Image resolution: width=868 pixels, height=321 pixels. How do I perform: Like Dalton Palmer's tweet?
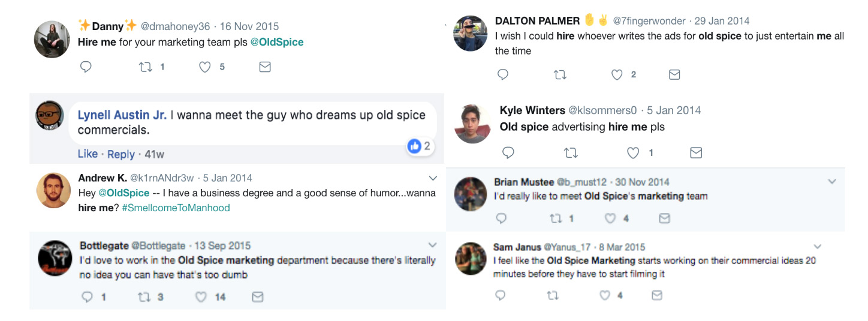click(617, 74)
